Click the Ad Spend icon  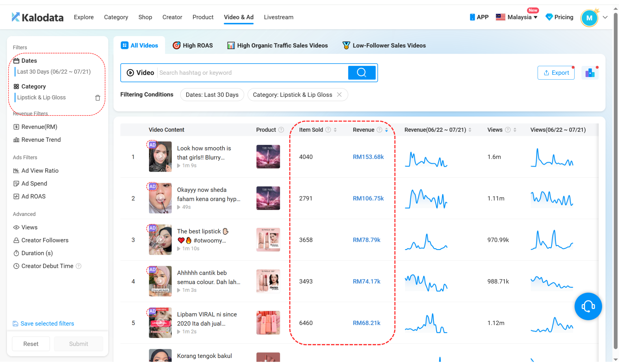click(16, 184)
